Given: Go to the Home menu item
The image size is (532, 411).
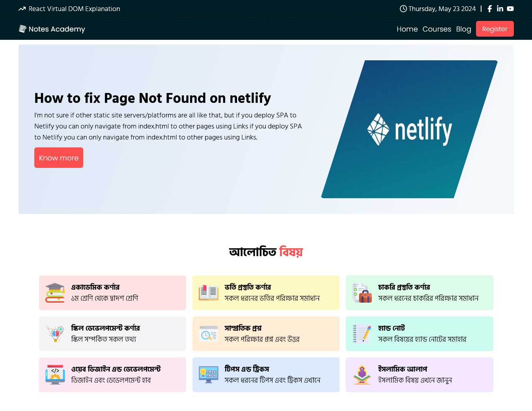Looking at the screenshot, I should (407, 29).
